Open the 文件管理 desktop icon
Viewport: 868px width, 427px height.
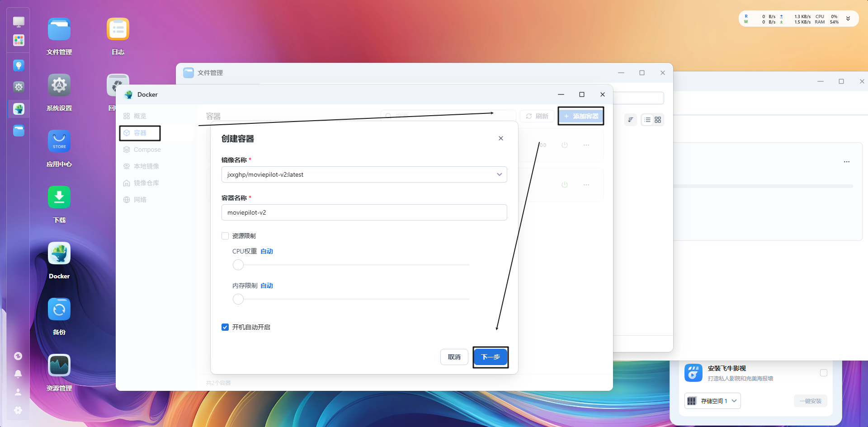point(59,29)
